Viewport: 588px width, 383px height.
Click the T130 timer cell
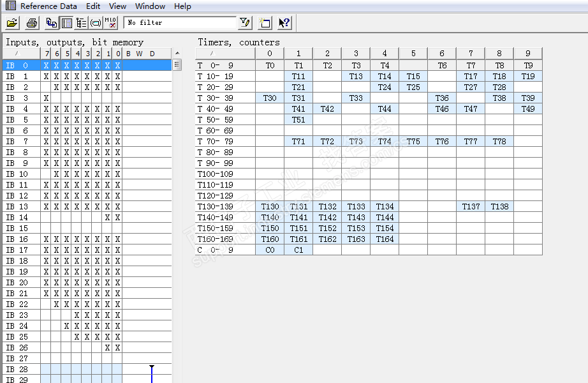[x=270, y=206]
